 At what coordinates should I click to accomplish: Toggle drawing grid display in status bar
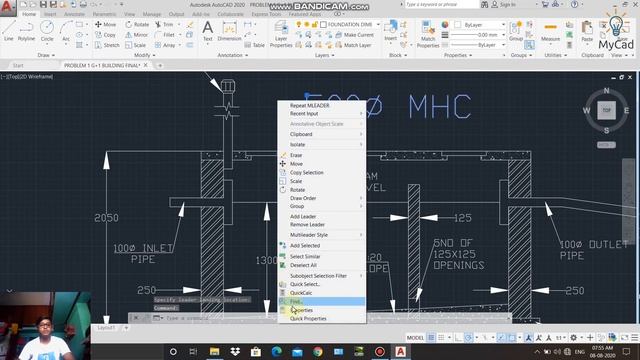click(431, 338)
